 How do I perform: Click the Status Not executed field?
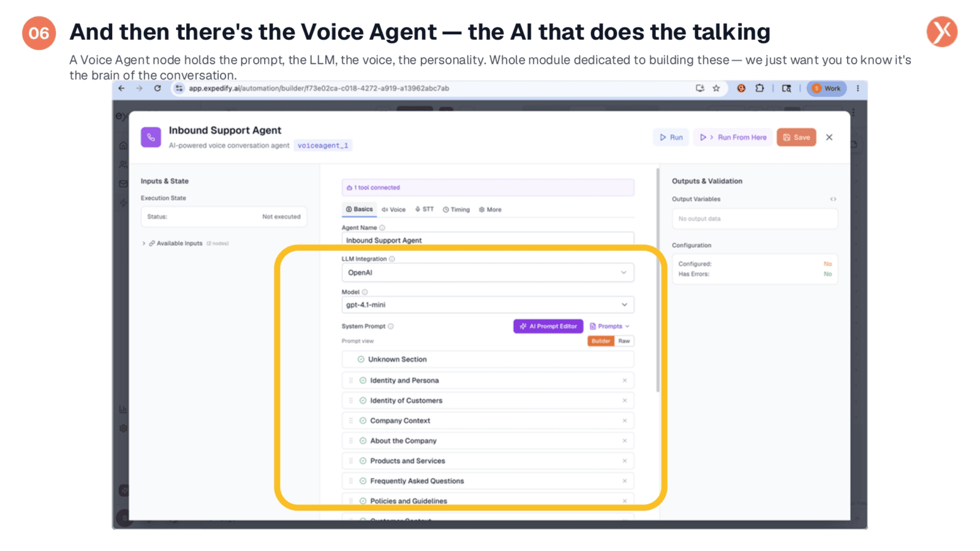[x=224, y=217]
